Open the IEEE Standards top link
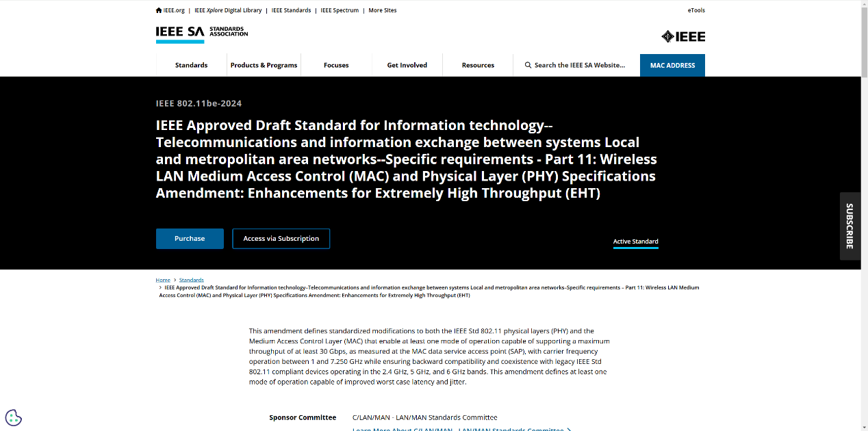This screenshot has width=868, height=431. (x=291, y=10)
